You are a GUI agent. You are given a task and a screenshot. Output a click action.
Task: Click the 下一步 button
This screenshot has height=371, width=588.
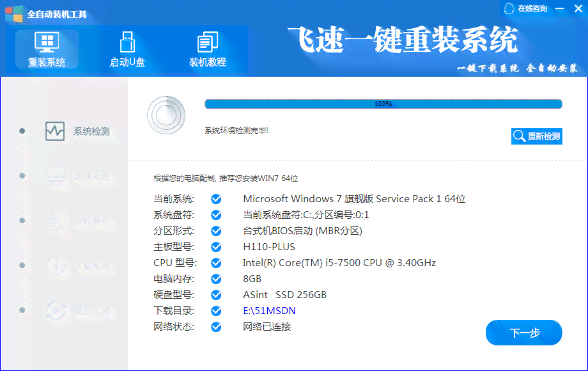(524, 333)
